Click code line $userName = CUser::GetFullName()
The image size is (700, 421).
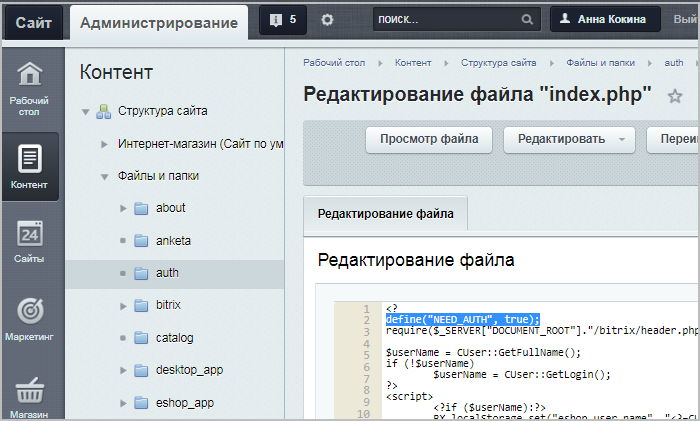483,353
